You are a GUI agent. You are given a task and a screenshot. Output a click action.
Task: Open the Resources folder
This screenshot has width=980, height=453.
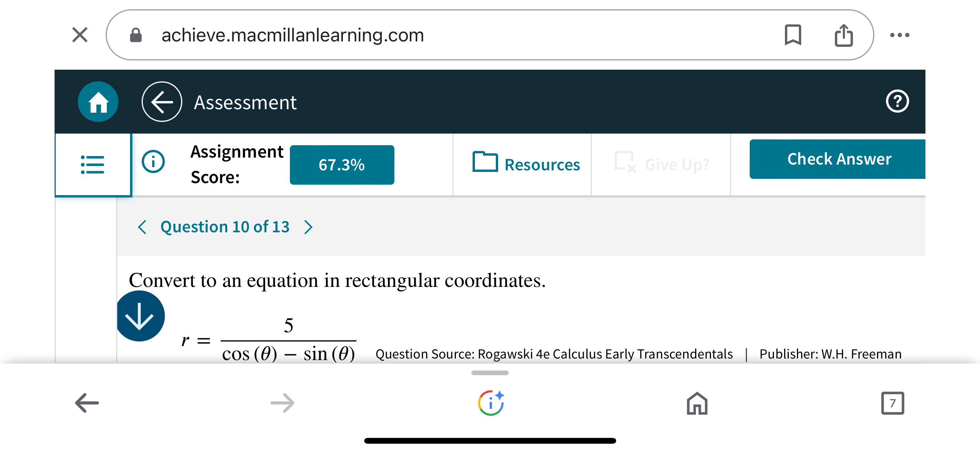(x=526, y=165)
